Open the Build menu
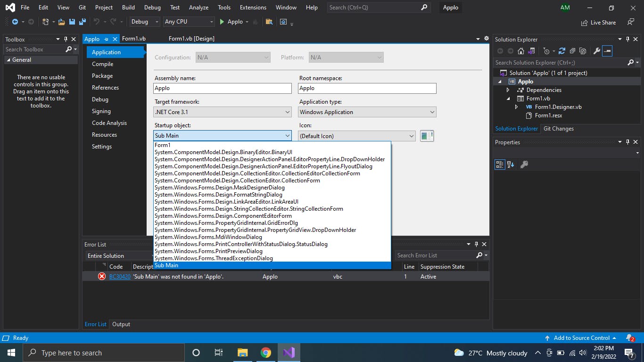 pyautogui.click(x=128, y=8)
